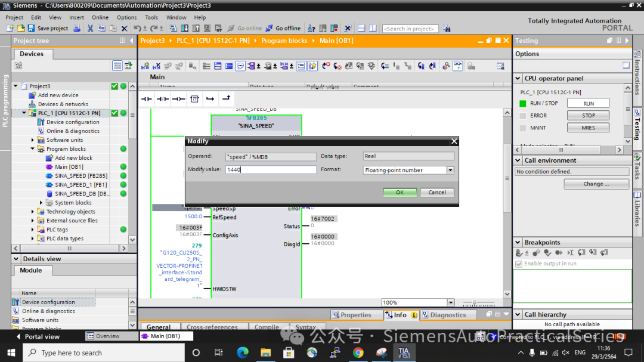Viewport: 644px width, 362px height.
Task: Expand the PLC tags tree node
Action: (x=33, y=230)
